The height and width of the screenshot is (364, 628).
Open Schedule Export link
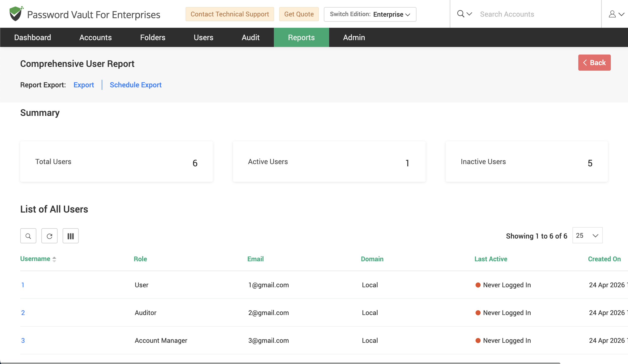pyautogui.click(x=136, y=85)
